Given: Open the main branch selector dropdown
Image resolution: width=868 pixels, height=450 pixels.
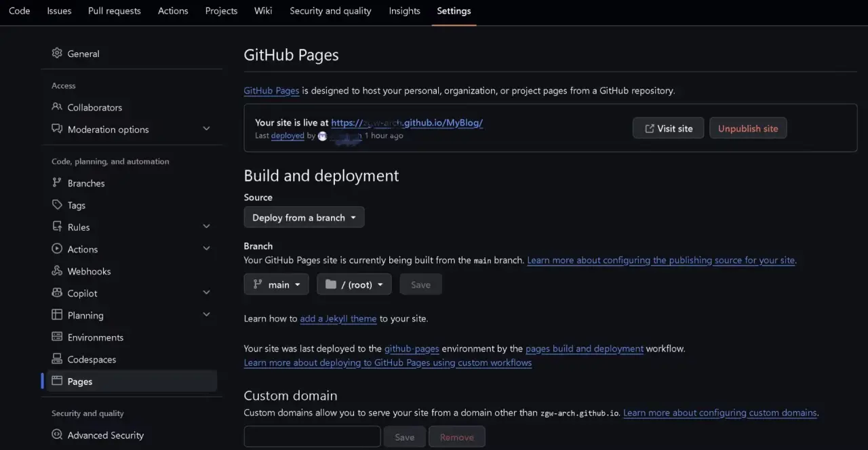Looking at the screenshot, I should point(276,284).
